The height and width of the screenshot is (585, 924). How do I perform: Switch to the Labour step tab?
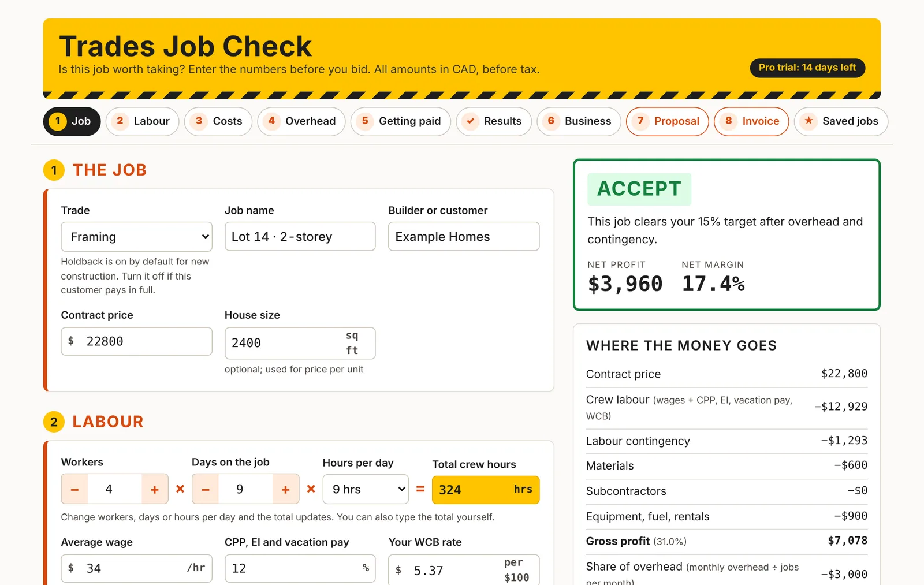coord(143,121)
